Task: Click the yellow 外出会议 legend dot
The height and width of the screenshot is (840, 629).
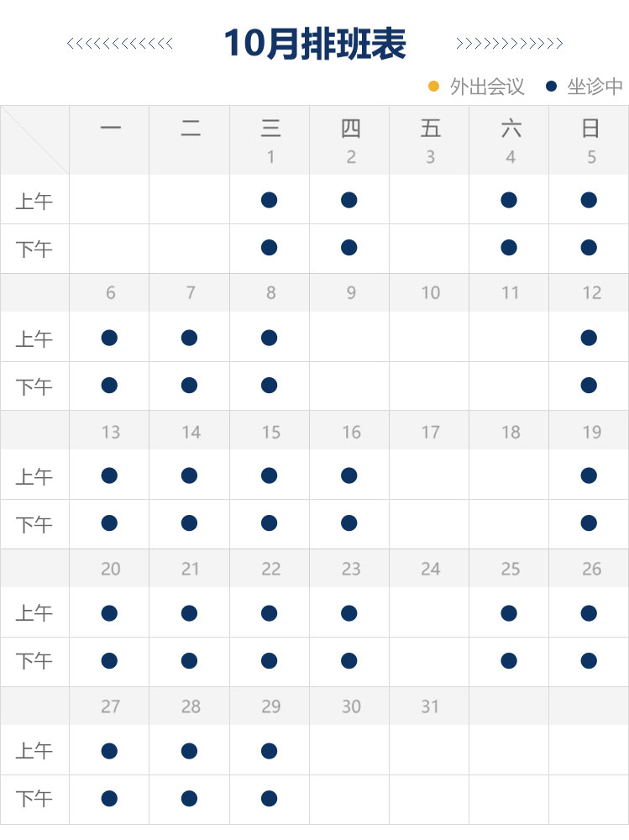Action: [x=434, y=86]
